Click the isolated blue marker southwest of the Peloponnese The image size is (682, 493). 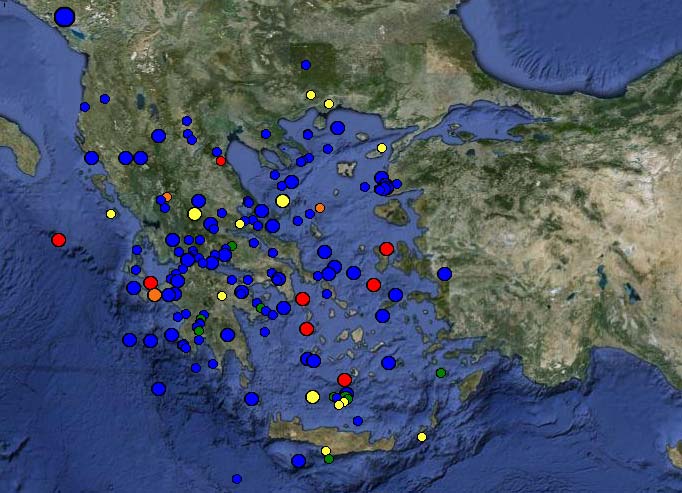coord(159,389)
